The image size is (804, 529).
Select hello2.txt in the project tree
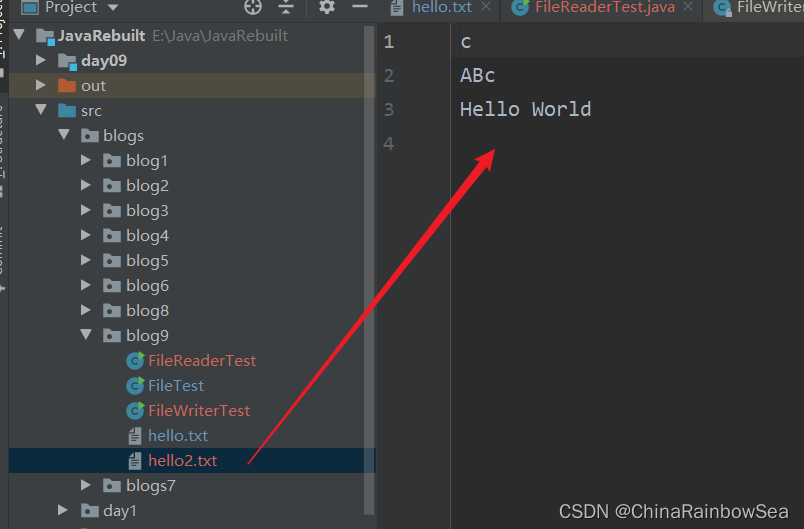(x=183, y=461)
